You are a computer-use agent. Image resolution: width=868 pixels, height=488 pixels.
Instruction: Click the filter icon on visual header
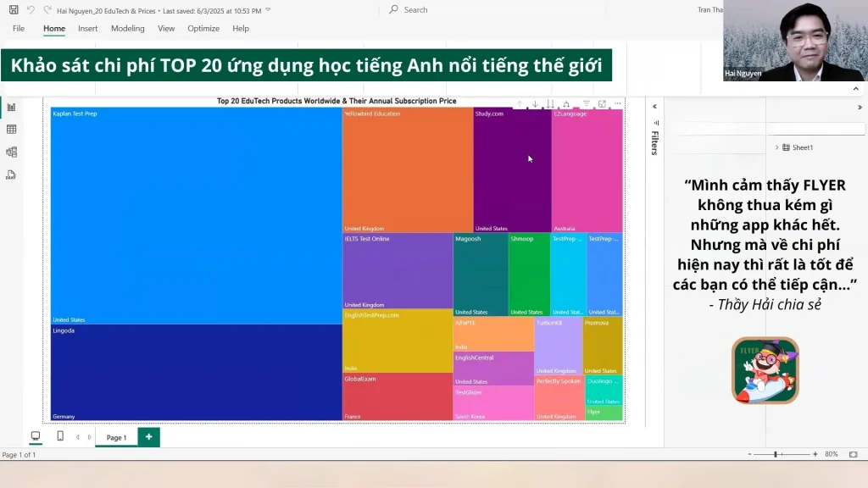tap(586, 104)
